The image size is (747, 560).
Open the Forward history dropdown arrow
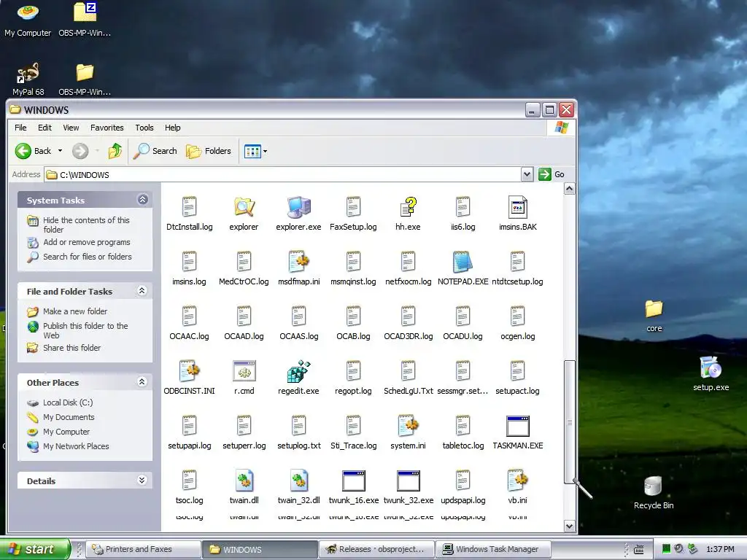pyautogui.click(x=97, y=151)
